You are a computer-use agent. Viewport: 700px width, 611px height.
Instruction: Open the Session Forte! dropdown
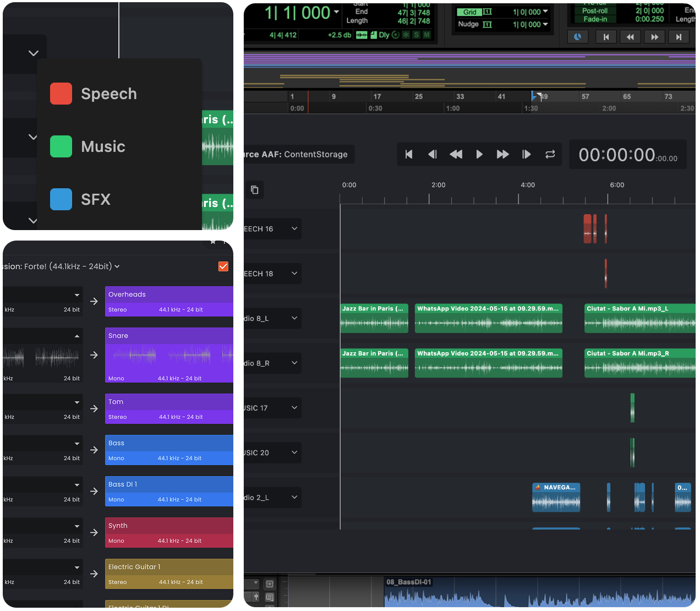tap(61, 266)
